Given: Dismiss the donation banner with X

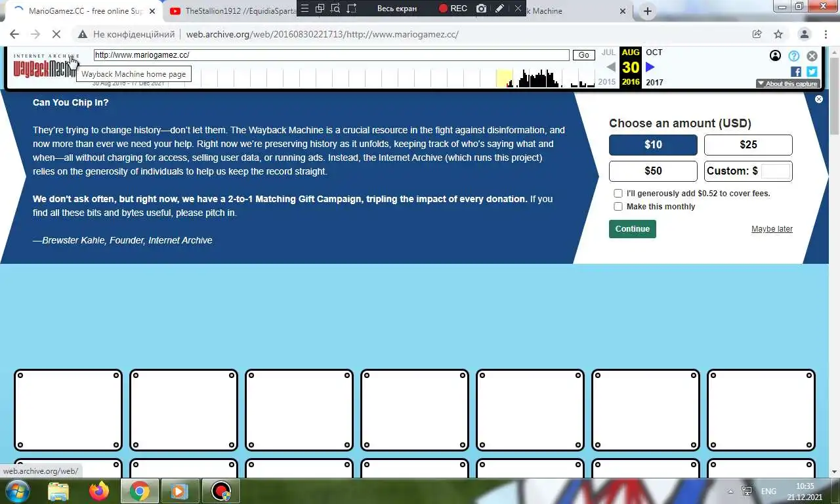Looking at the screenshot, I should click(818, 99).
